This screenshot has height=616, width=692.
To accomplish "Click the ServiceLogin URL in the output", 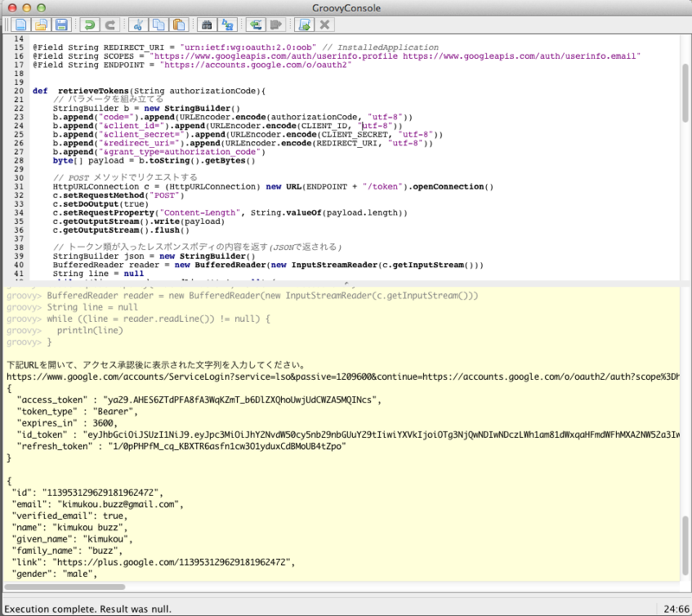I will coord(343,377).
